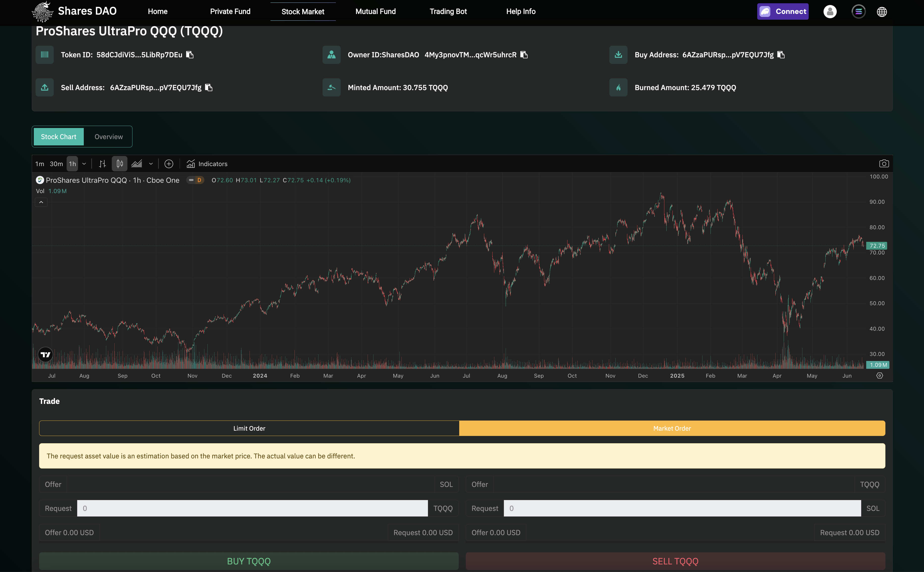The width and height of the screenshot is (924, 572).
Task: Click the Token ID barcode icon
Action: (x=45, y=55)
